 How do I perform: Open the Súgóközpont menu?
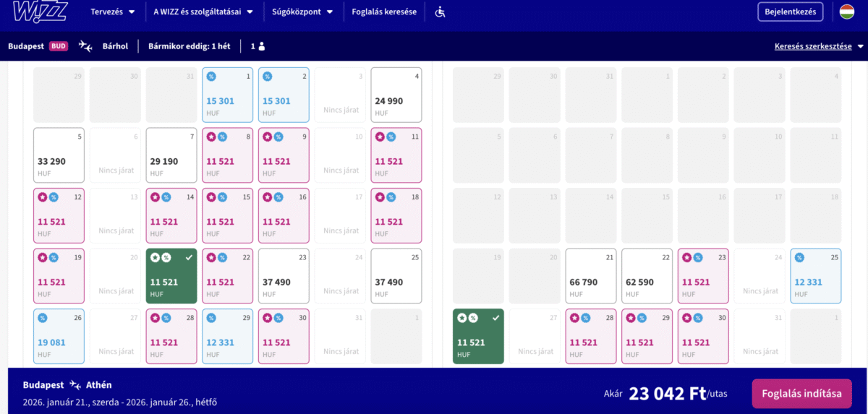[302, 12]
